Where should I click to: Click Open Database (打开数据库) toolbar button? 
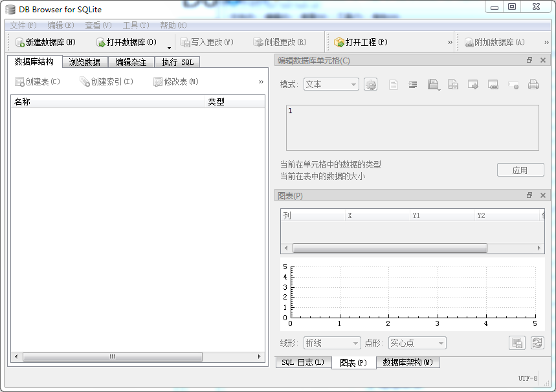pos(126,42)
